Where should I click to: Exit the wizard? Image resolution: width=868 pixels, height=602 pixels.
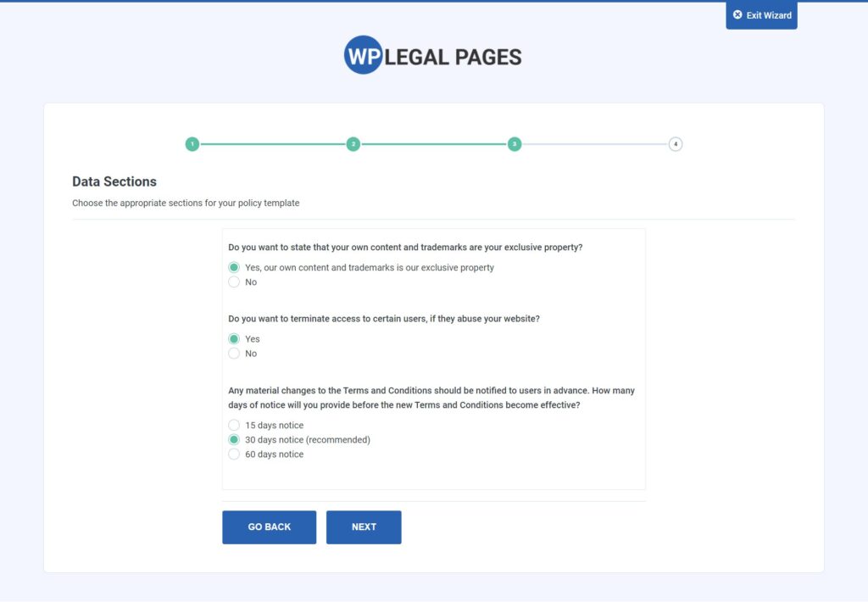tap(761, 14)
